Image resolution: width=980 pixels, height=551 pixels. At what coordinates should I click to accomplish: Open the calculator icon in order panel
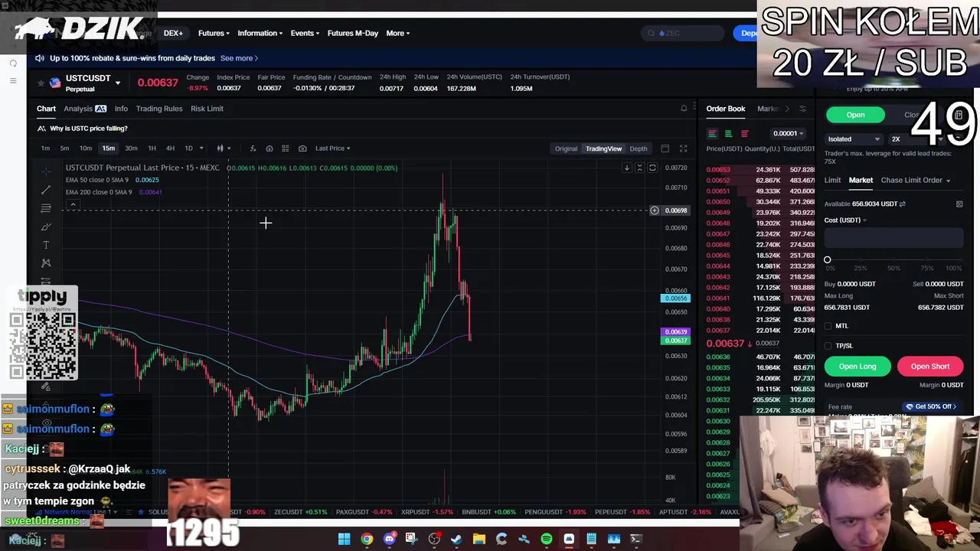coord(959,204)
